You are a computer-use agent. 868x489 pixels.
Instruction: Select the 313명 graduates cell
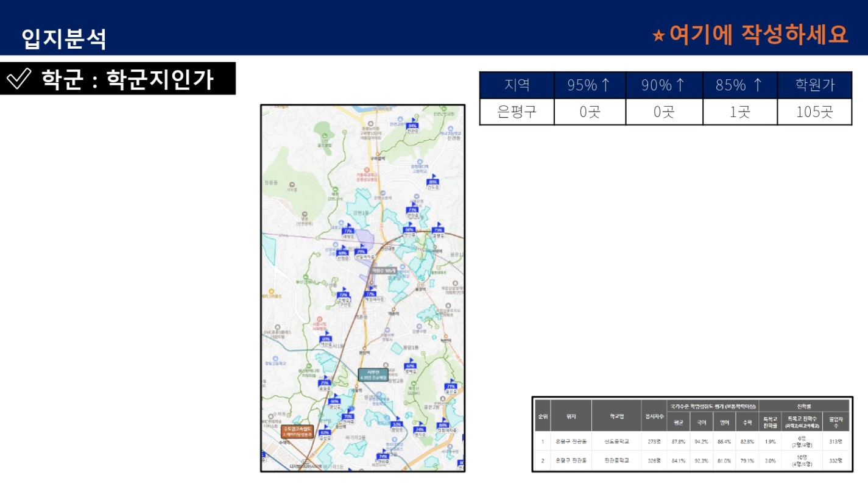836,441
